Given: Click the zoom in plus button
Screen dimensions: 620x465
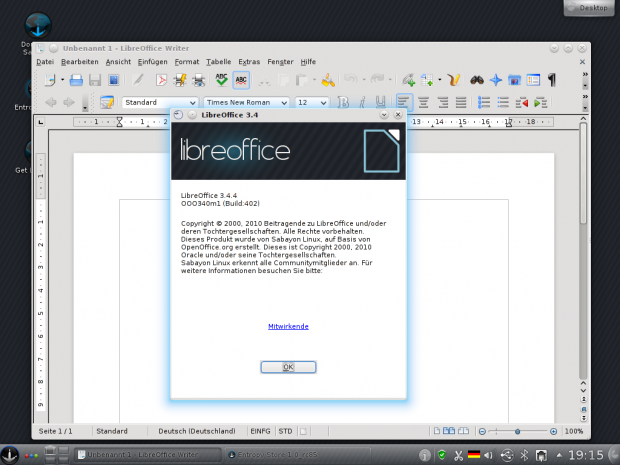Looking at the screenshot, I should point(554,431).
